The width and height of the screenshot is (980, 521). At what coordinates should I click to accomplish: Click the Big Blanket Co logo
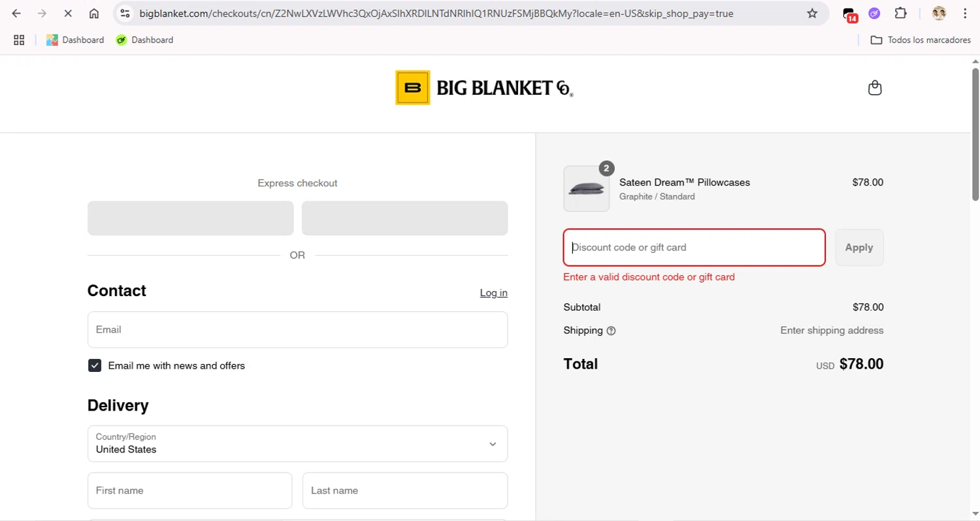[x=484, y=88]
